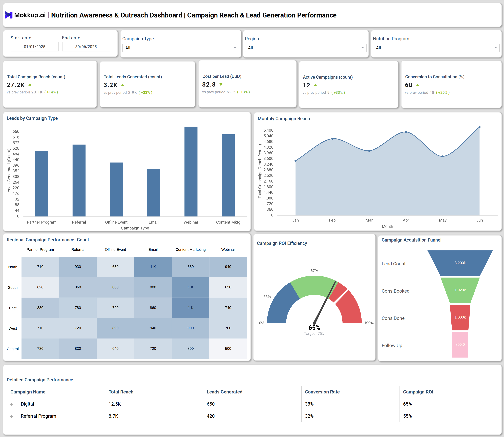
Task: Click the Digital row Conversion Rate 38%
Action: pyautogui.click(x=309, y=404)
